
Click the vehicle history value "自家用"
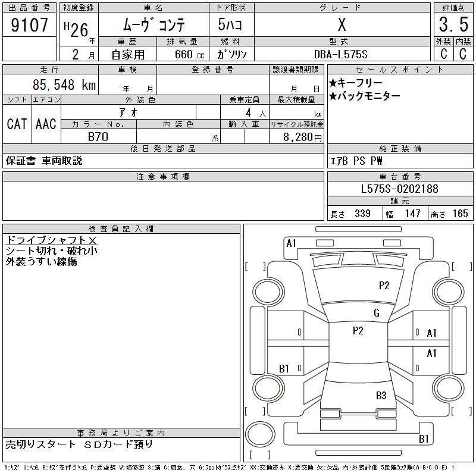tap(128, 55)
